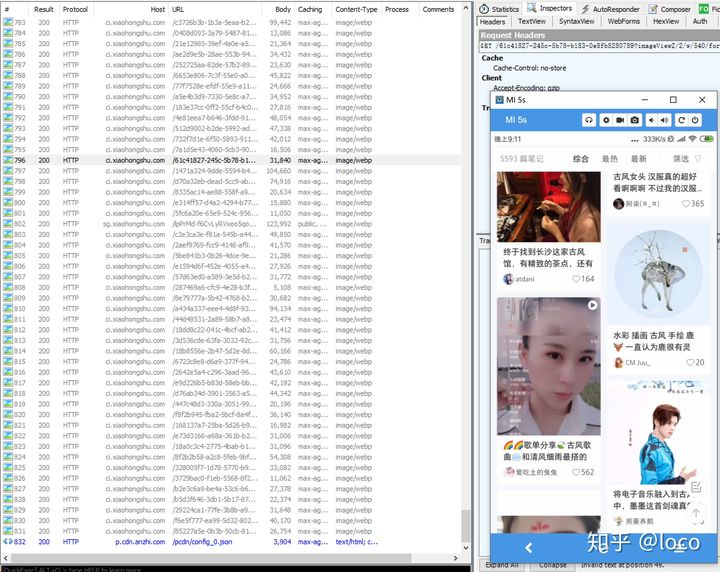Raise phone volume with the volume-up icon
The image size is (720, 572).
[x=664, y=120]
